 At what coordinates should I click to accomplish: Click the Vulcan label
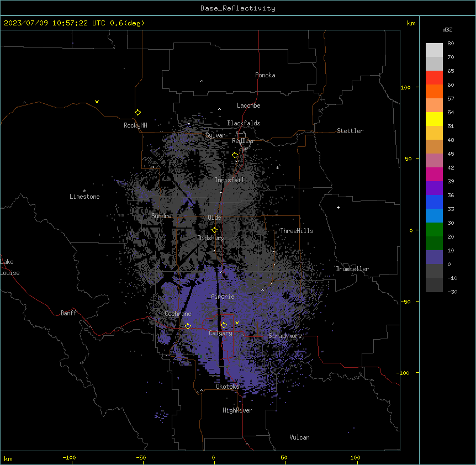(x=299, y=437)
